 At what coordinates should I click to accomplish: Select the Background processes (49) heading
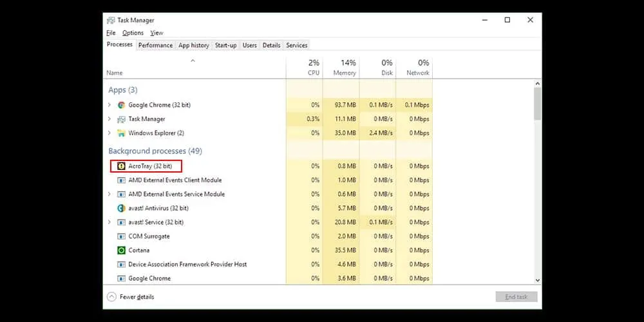click(155, 151)
